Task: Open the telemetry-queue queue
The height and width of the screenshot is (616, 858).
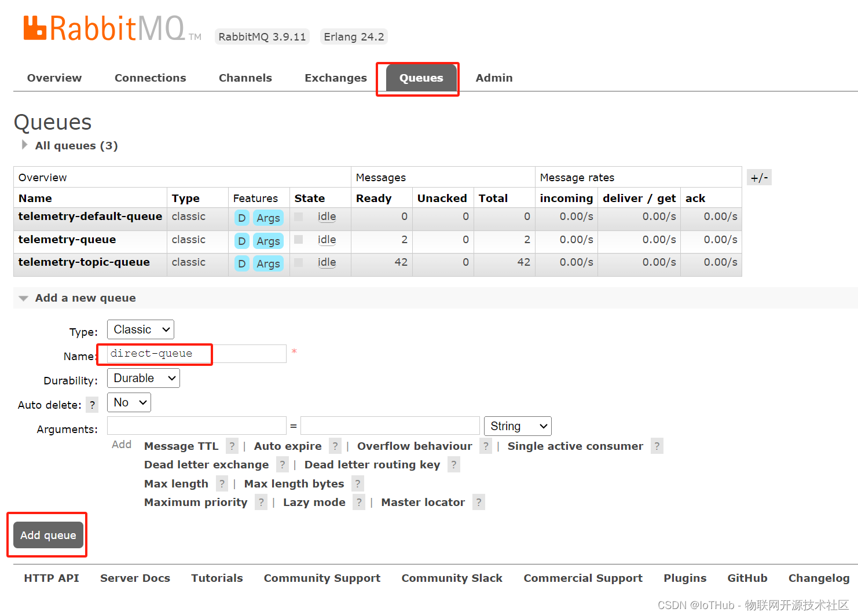Action: 67,239
